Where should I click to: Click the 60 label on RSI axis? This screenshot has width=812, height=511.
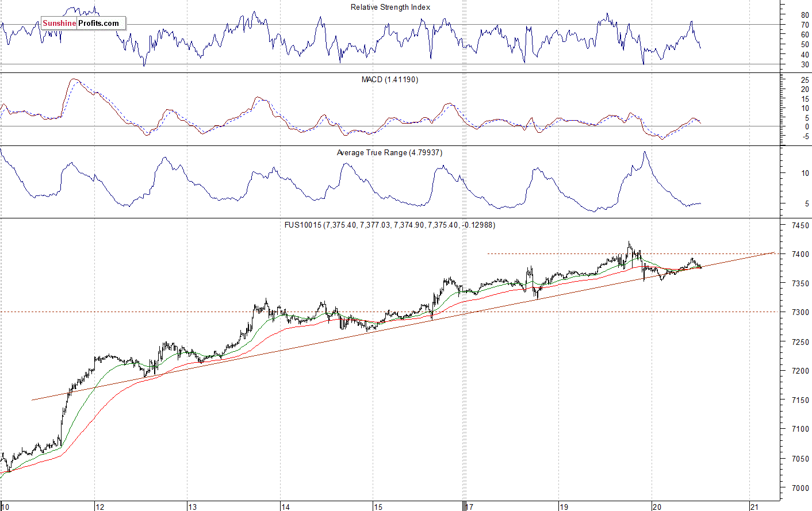click(805, 34)
